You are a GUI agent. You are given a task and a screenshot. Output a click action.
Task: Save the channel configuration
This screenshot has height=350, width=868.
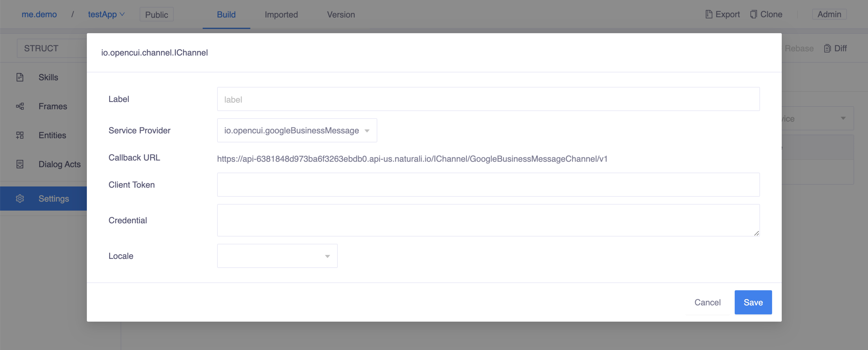tap(753, 302)
